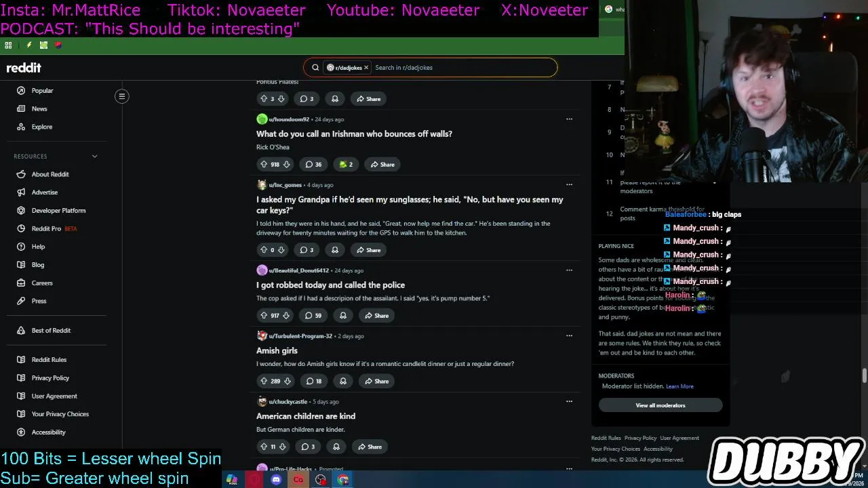Collapse the RESOURCES section
868x488 pixels.
(x=94, y=157)
